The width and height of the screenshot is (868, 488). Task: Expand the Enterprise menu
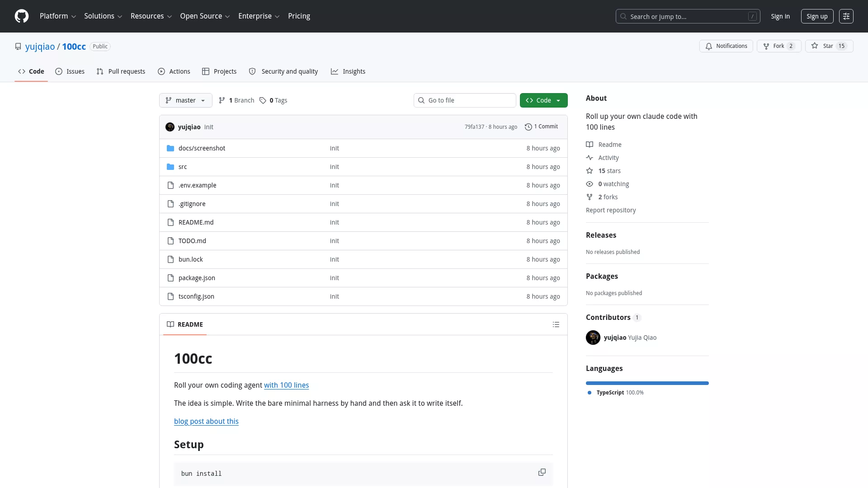[x=259, y=16]
